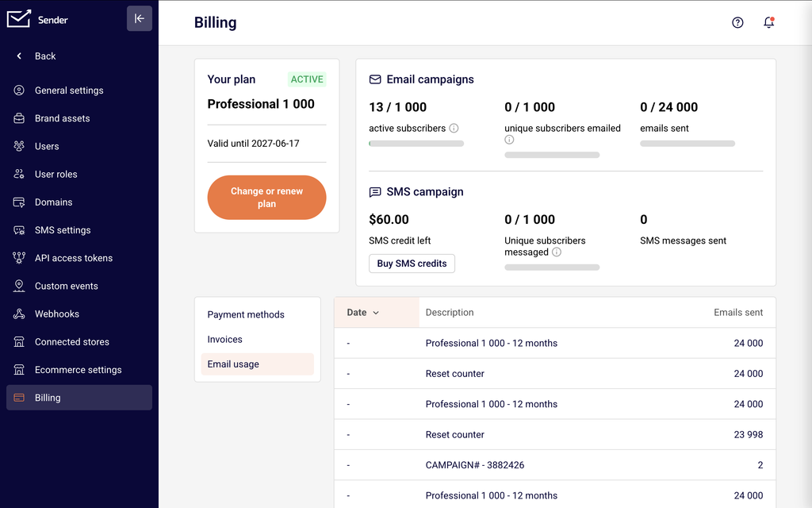The height and width of the screenshot is (508, 812).
Task: Open Ecommerce settings
Action: point(79,370)
